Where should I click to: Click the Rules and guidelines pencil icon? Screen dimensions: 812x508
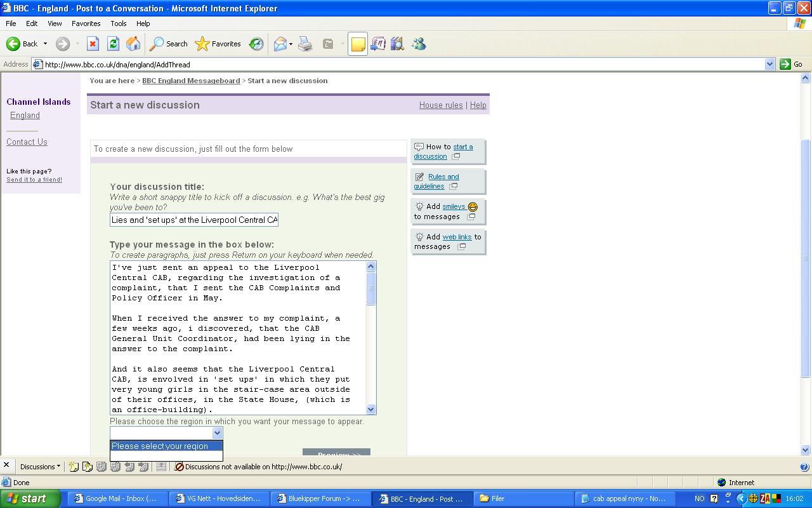point(419,177)
